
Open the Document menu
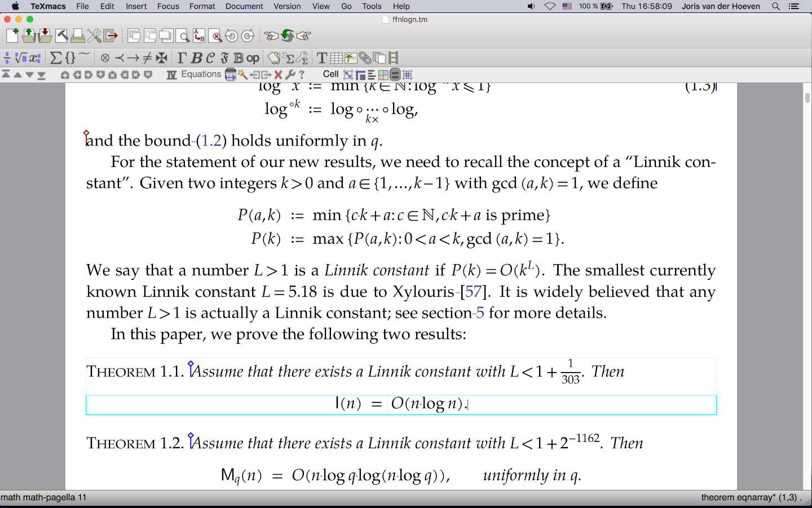[x=244, y=6]
